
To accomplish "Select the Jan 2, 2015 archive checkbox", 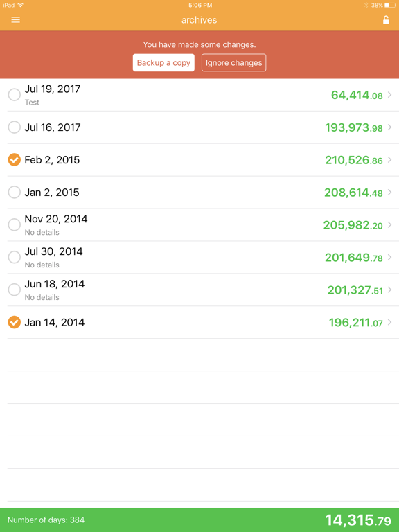I will point(15,193).
